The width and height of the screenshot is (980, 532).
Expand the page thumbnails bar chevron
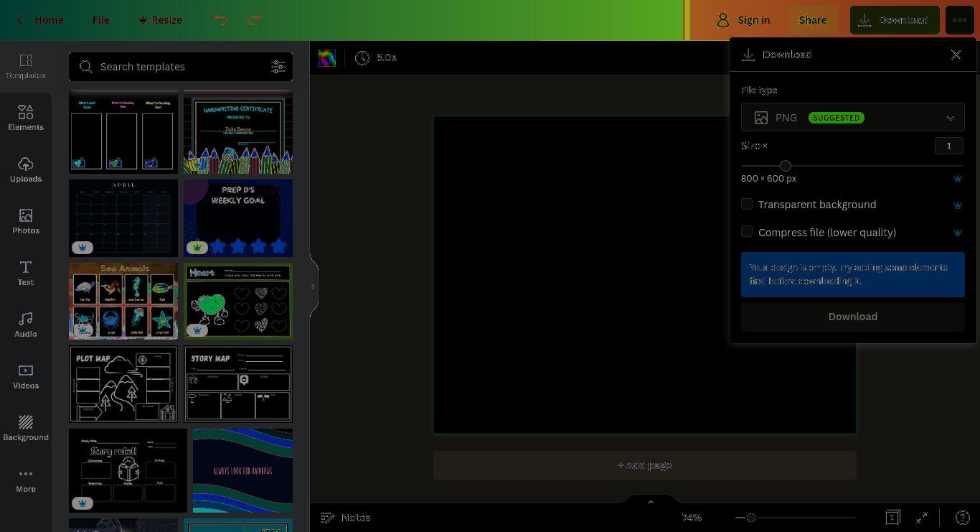coord(651,501)
